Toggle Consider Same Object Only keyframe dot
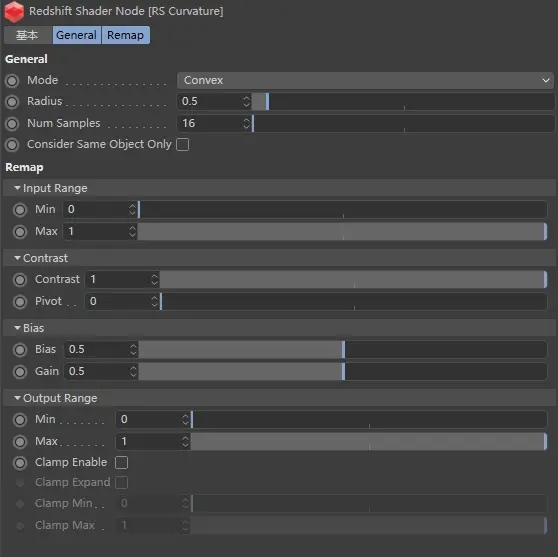The image size is (558, 557). pyautogui.click(x=12, y=145)
